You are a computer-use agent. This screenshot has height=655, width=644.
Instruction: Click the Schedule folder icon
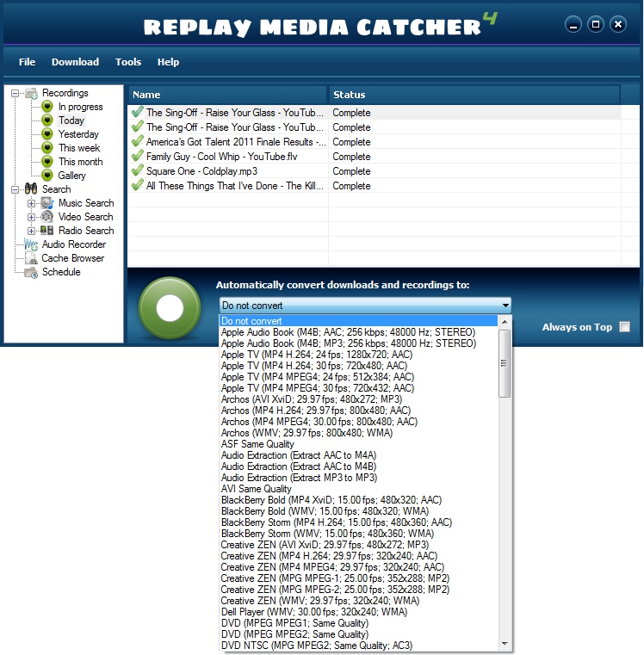pos(31,272)
